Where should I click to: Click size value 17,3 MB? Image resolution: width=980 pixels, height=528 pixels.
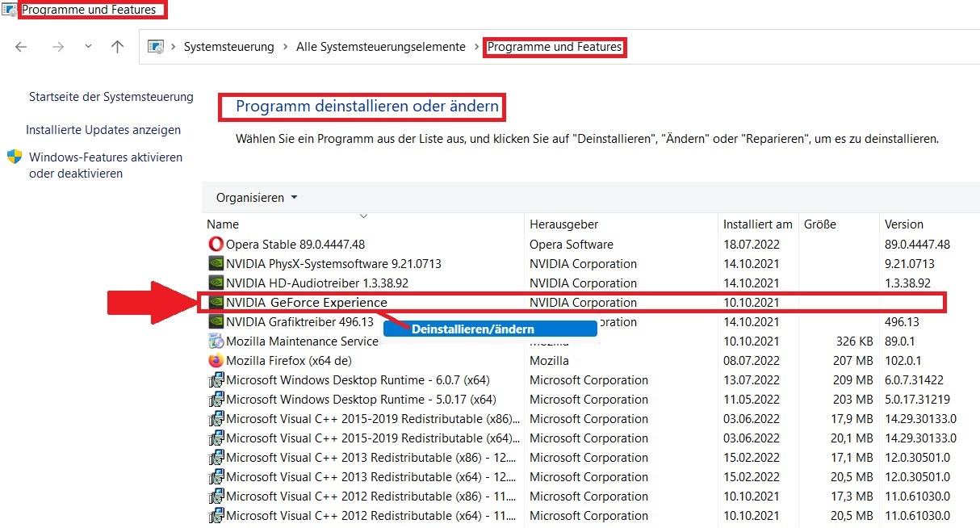pos(852,496)
